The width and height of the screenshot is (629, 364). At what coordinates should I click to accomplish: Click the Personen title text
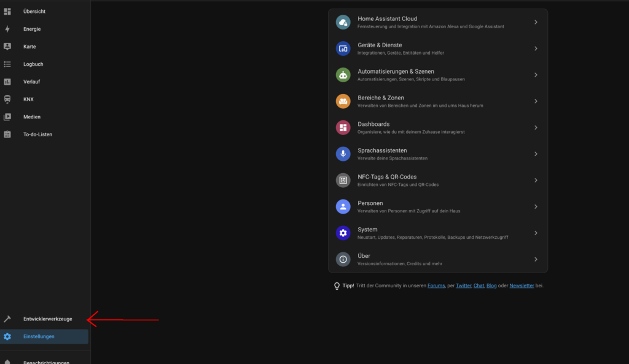point(370,203)
